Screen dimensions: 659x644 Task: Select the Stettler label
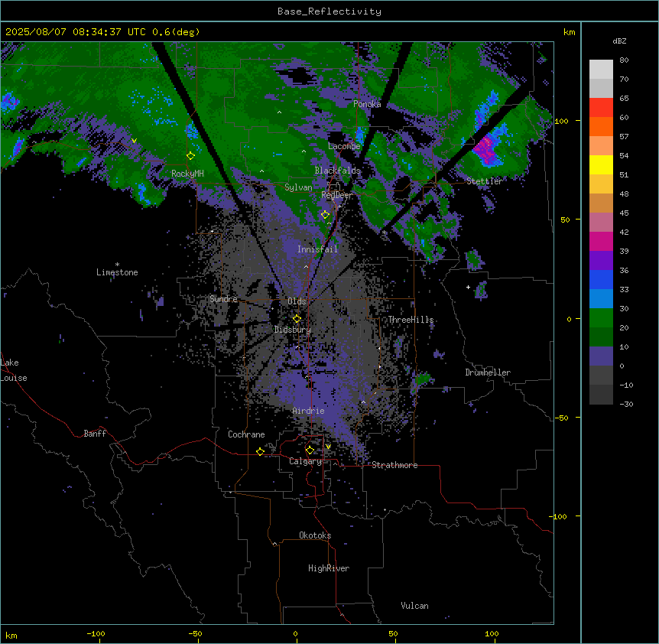click(485, 181)
